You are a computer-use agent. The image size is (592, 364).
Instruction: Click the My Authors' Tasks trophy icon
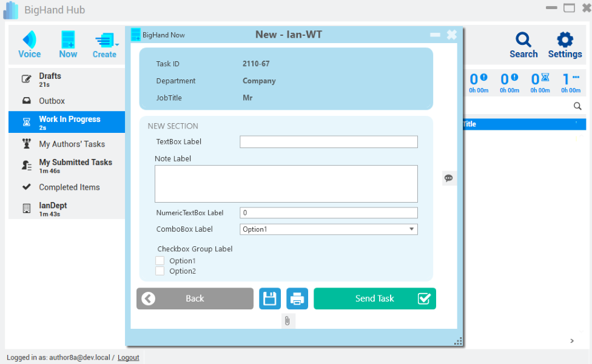click(27, 144)
